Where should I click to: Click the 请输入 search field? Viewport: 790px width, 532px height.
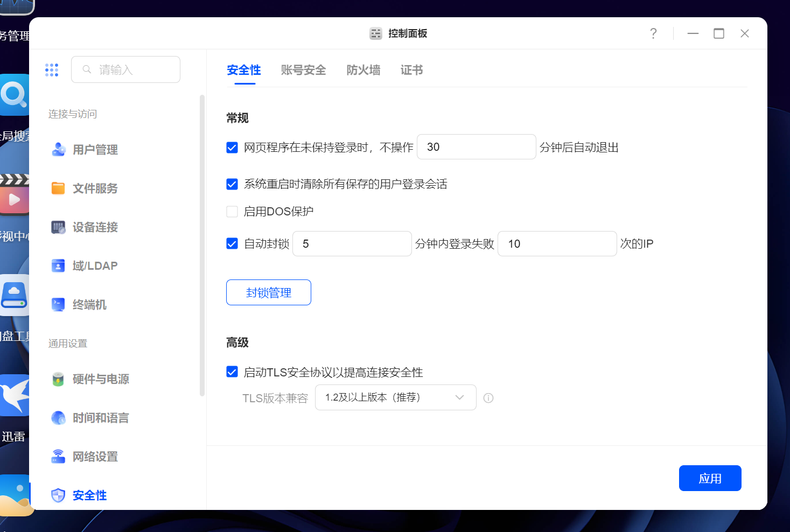pyautogui.click(x=126, y=69)
